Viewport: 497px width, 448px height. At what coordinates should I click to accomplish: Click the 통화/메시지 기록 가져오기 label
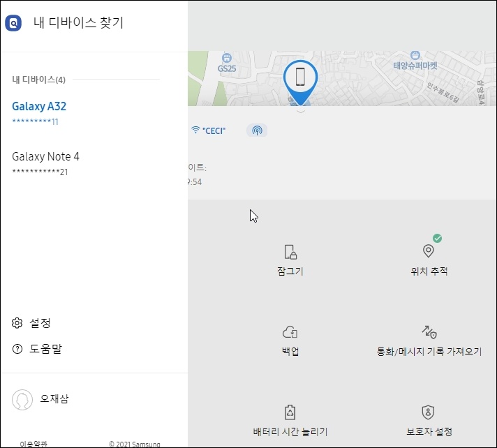coord(429,352)
